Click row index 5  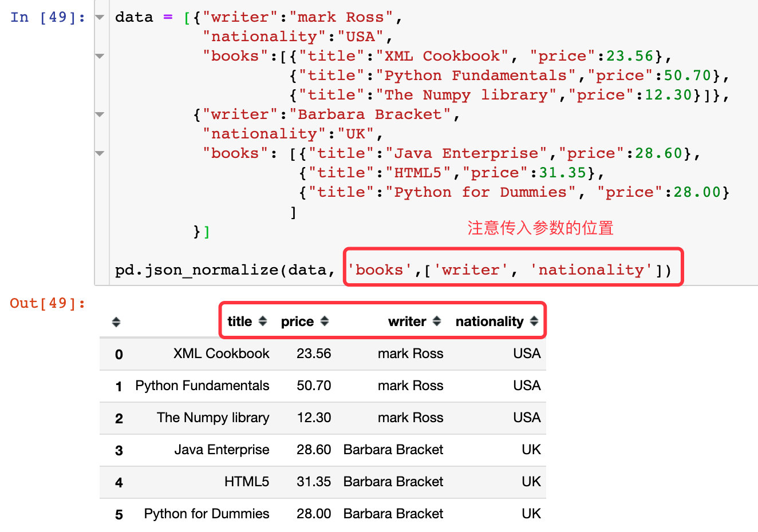[x=119, y=515]
